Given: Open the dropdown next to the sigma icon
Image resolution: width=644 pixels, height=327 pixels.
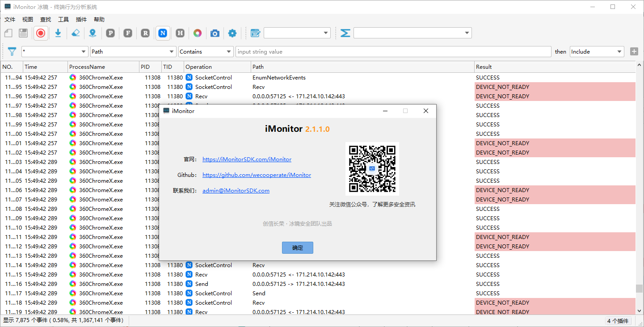Looking at the screenshot, I should (412, 33).
